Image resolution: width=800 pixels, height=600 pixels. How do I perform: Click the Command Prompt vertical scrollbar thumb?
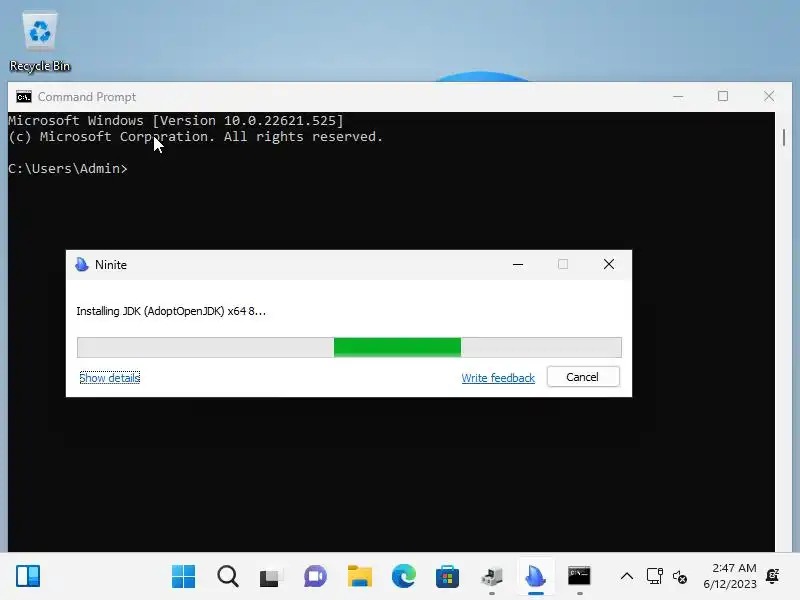click(x=784, y=138)
